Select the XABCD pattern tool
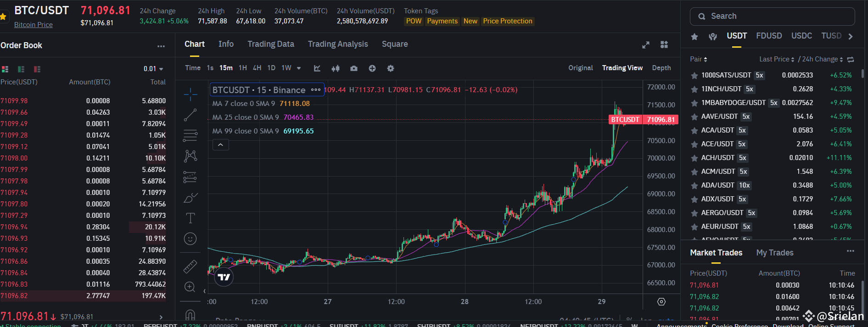868x327 pixels. tap(190, 156)
